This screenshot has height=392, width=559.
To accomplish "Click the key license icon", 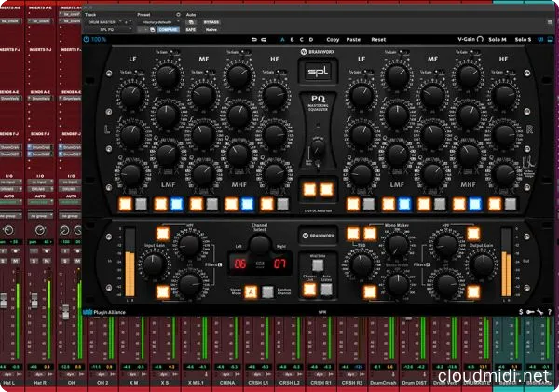I will pos(529,312).
